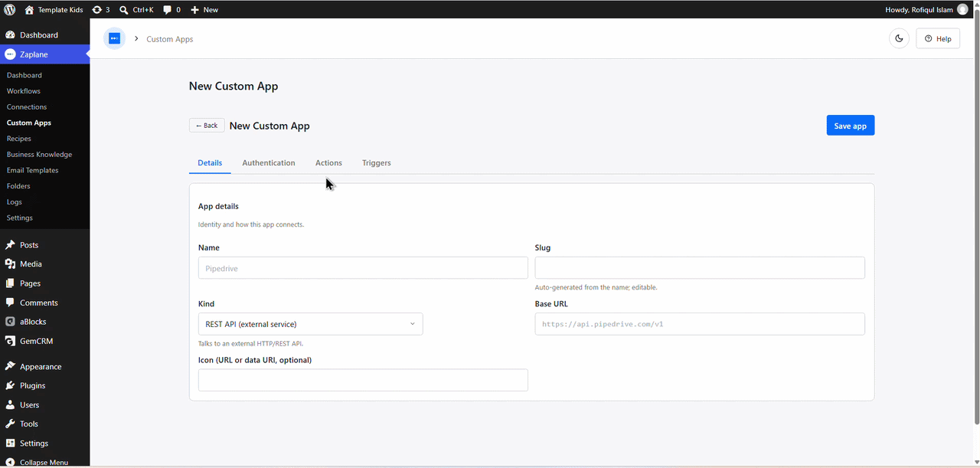Click the user avatar next to Howdy

[962, 9]
